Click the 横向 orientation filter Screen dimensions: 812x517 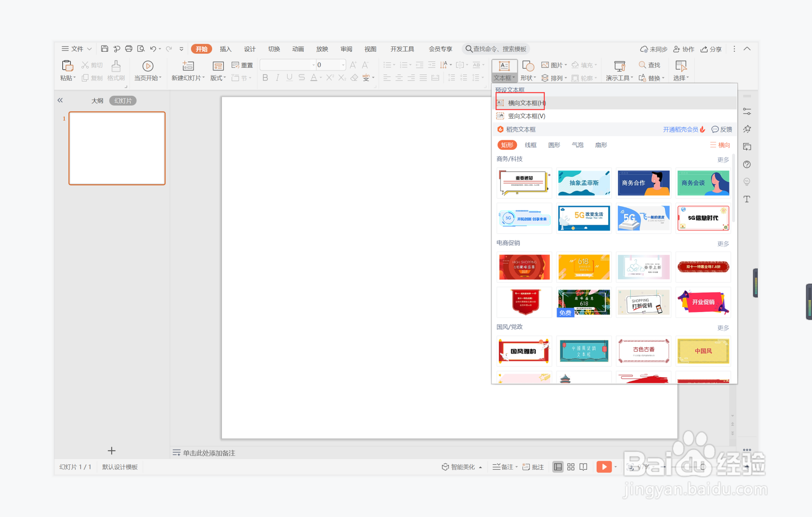click(x=720, y=145)
